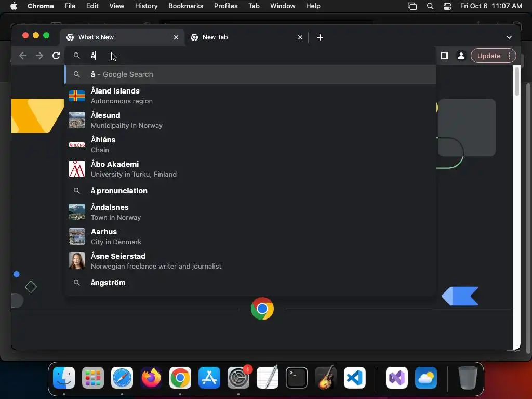Open Chrome from the Dock
The image size is (532, 399).
coord(180,378)
